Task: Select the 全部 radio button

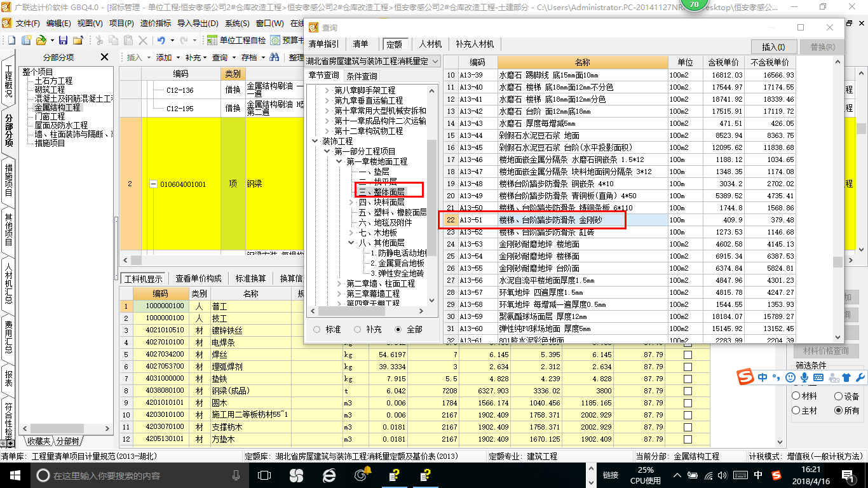Action: [398, 329]
